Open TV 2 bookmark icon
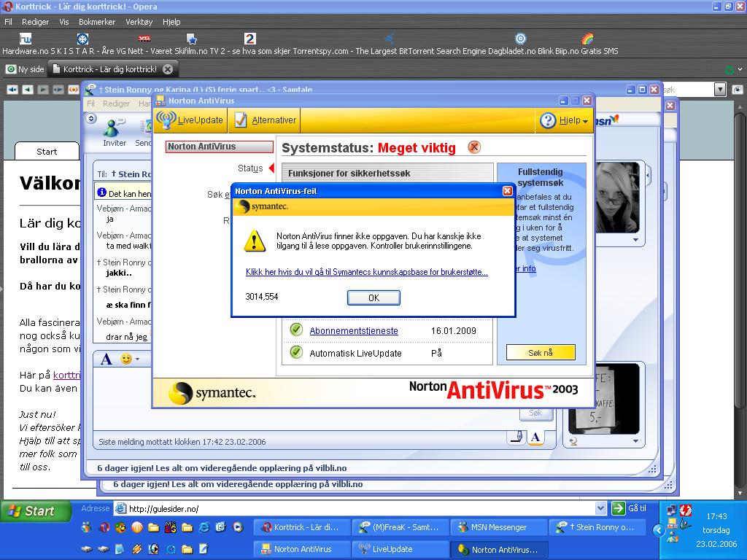 250,39
